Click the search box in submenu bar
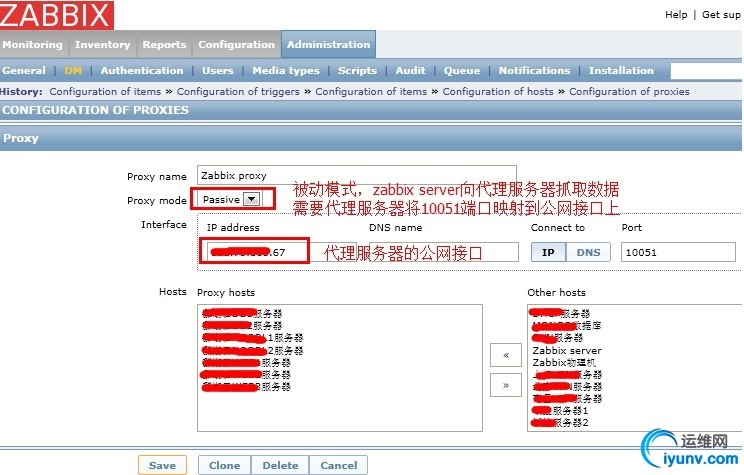Screen dimensions: 744x475 click(707, 71)
